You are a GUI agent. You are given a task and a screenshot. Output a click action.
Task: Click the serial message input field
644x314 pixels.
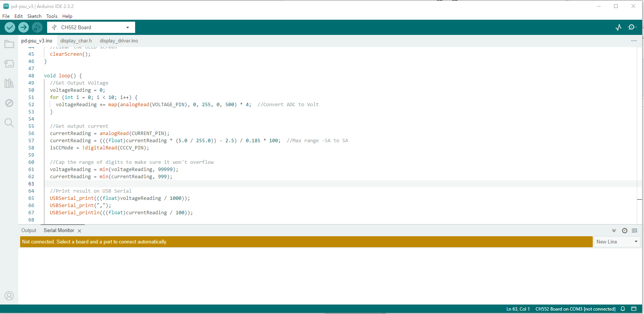[x=306, y=242]
